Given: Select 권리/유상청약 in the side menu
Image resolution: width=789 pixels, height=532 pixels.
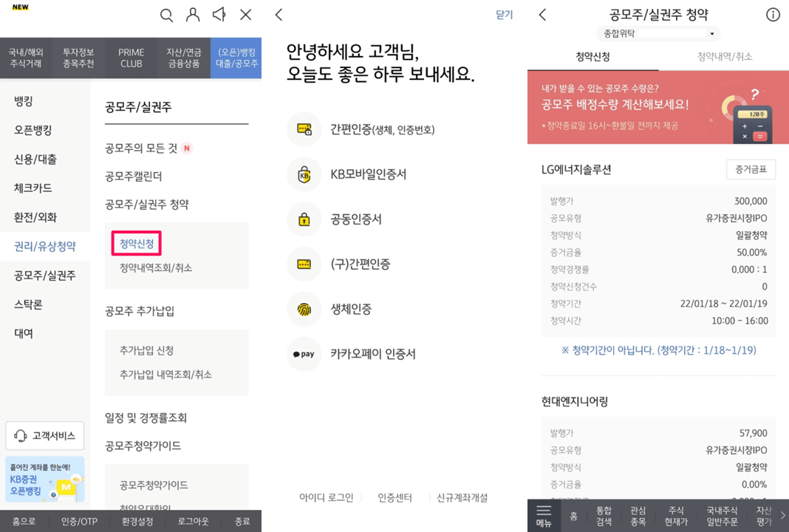Looking at the screenshot, I should point(45,246).
